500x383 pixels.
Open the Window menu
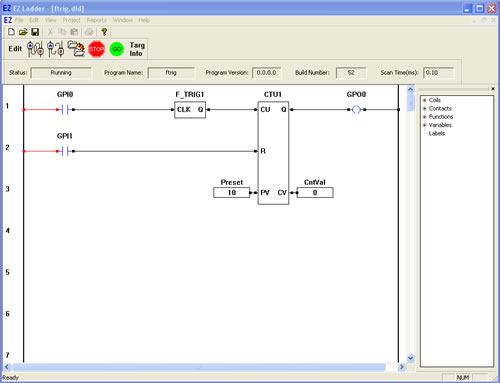pyautogui.click(x=123, y=20)
